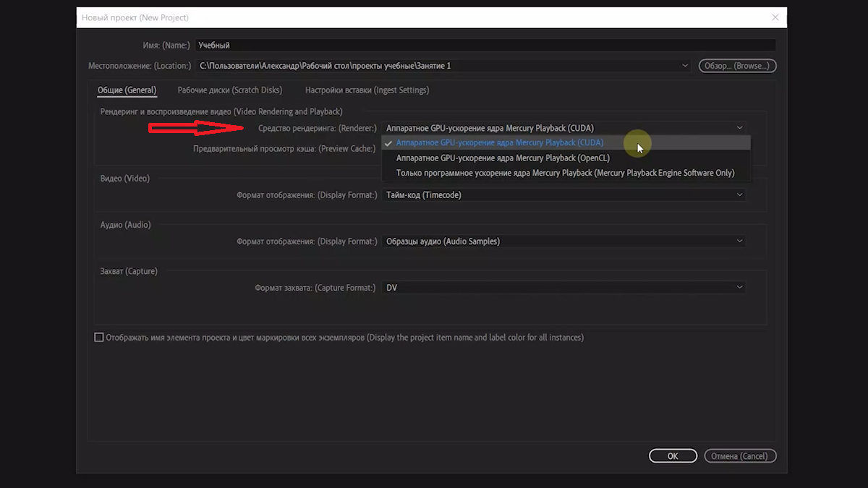Select Mercury Playback GPU acceleration (OpenCL) option

click(x=566, y=158)
